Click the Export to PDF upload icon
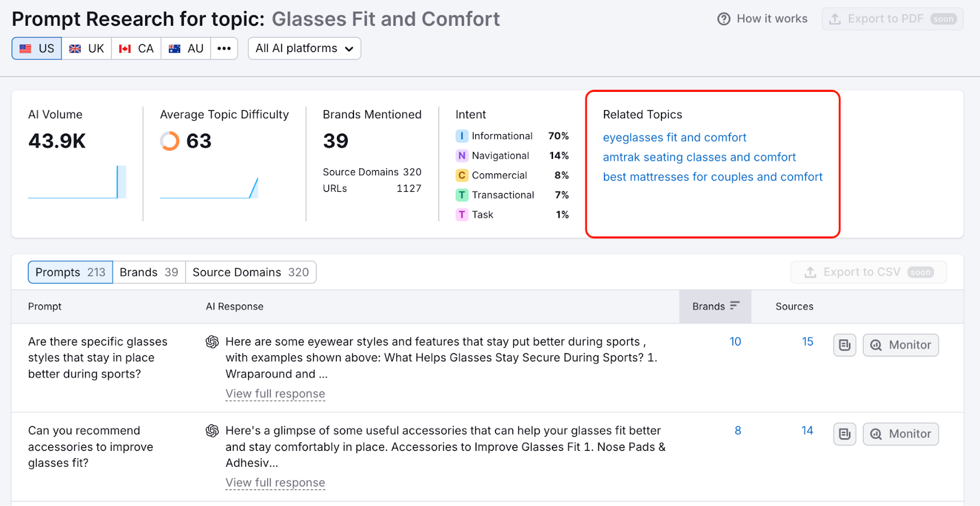Image resolution: width=980 pixels, height=506 pixels. [835, 19]
